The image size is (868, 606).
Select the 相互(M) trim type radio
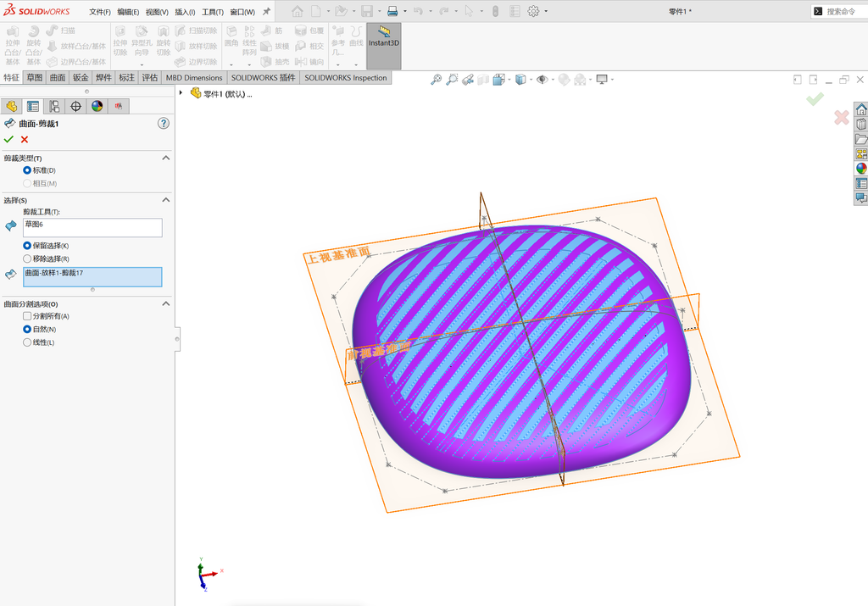[26, 183]
